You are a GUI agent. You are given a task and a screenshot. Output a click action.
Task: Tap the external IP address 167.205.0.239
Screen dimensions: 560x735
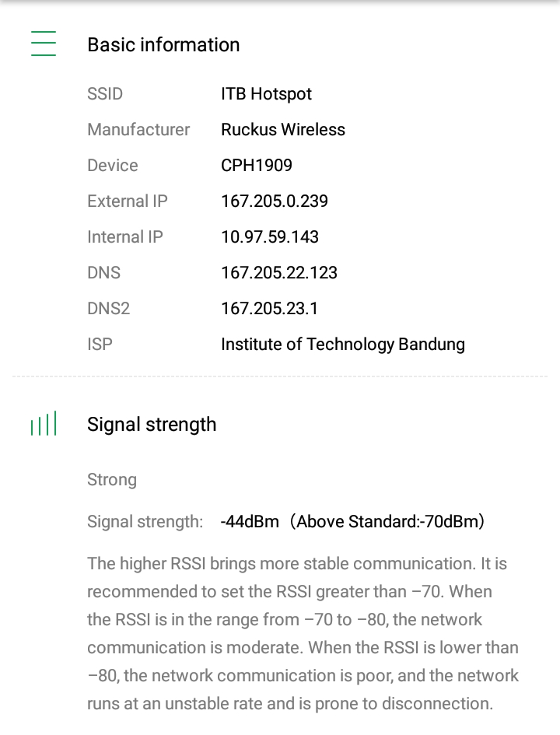click(275, 201)
